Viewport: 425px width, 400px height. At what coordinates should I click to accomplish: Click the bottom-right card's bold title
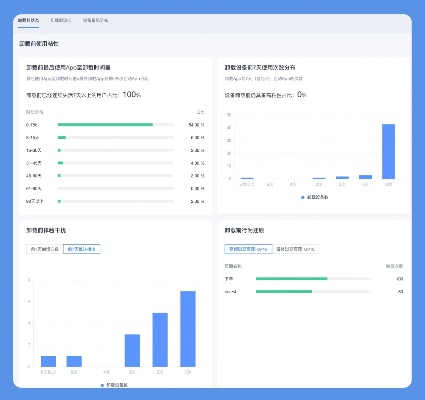point(244,230)
